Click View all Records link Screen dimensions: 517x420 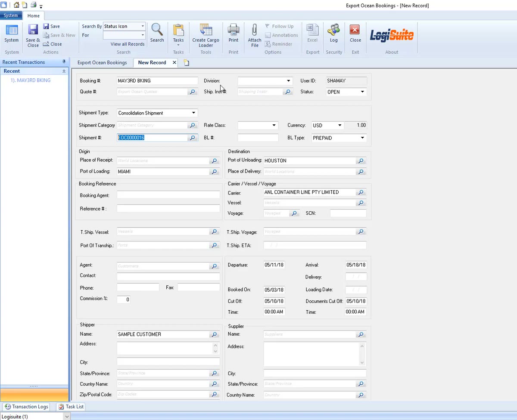coord(128,44)
